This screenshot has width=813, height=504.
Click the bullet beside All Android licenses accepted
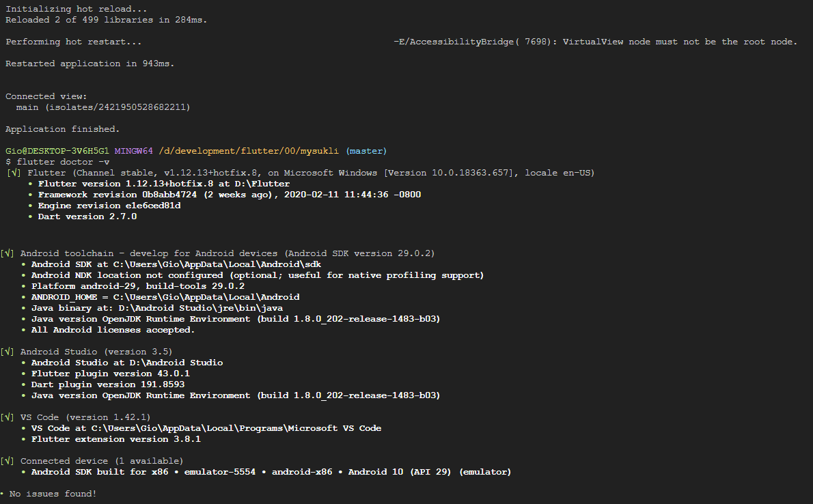(23, 329)
